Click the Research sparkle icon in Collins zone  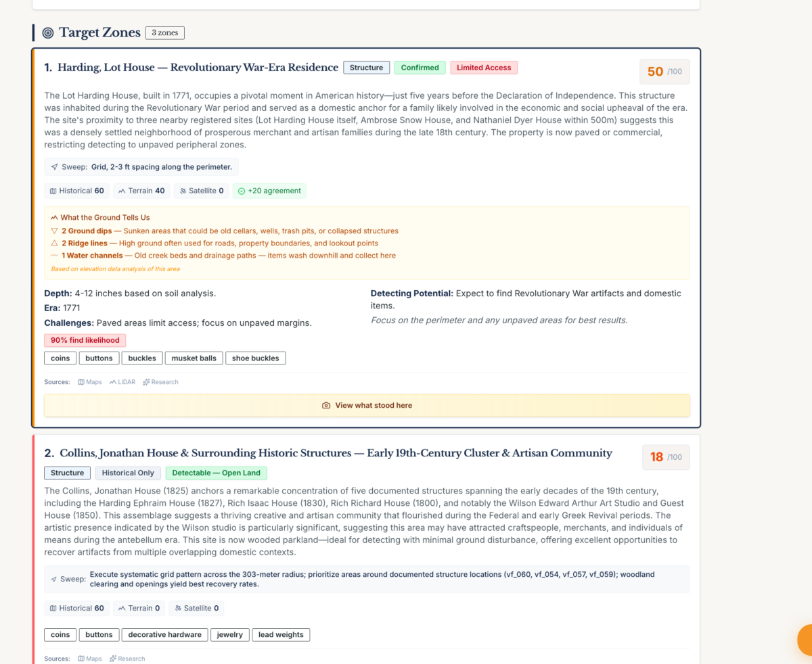pos(113,659)
